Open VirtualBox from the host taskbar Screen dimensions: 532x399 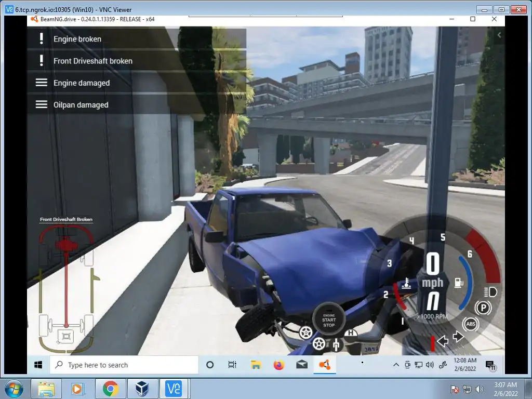pyautogui.click(x=142, y=389)
